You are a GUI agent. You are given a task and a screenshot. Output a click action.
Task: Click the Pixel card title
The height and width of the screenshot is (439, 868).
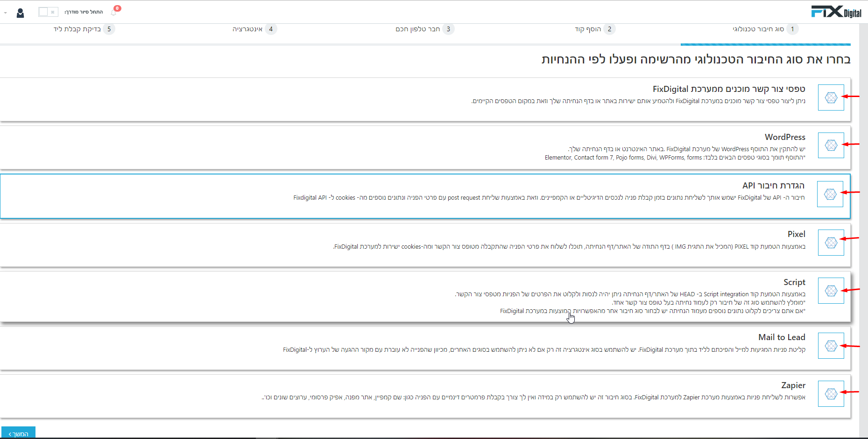(x=796, y=234)
